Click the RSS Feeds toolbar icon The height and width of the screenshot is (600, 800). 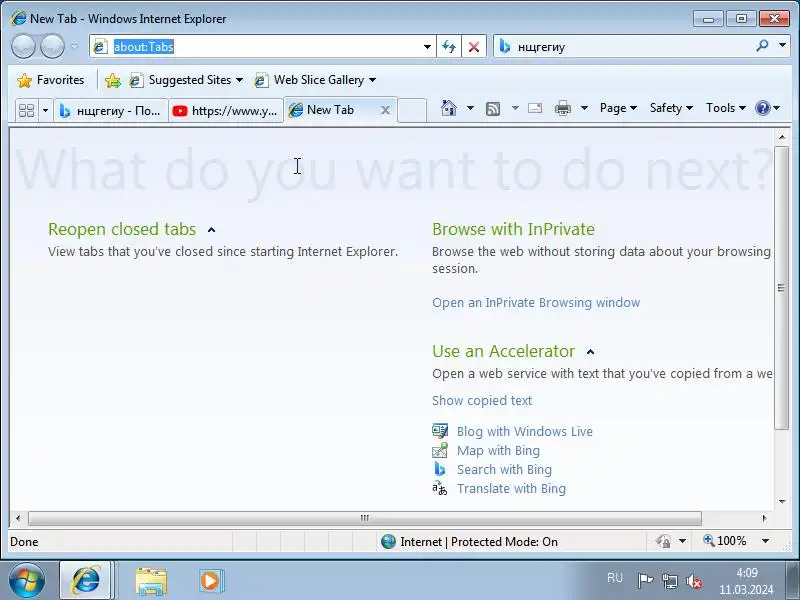pyautogui.click(x=493, y=108)
